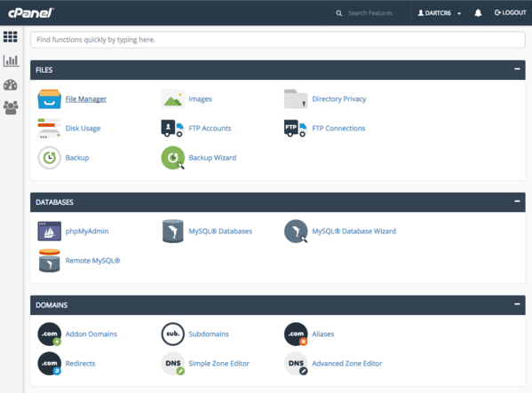This screenshot has width=532, height=393.
Task: Open the FTP Connections link
Action: (338, 129)
